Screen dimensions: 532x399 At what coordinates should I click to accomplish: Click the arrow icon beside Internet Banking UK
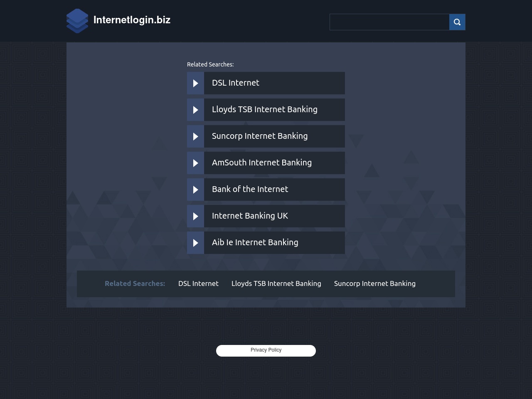(x=195, y=216)
